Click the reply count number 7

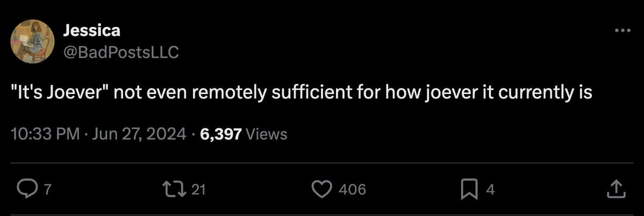tap(47, 189)
